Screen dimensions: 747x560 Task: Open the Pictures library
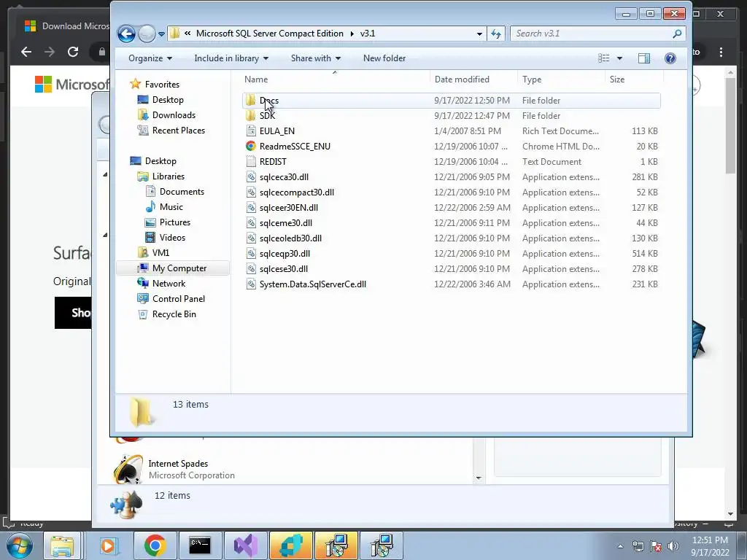coord(175,222)
